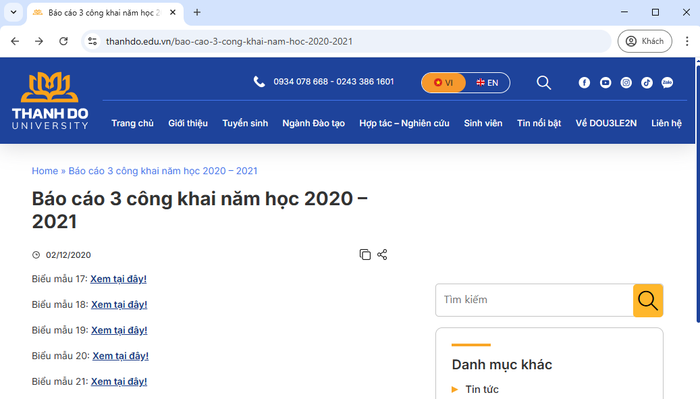Click the orange sidebar search button

tap(648, 300)
